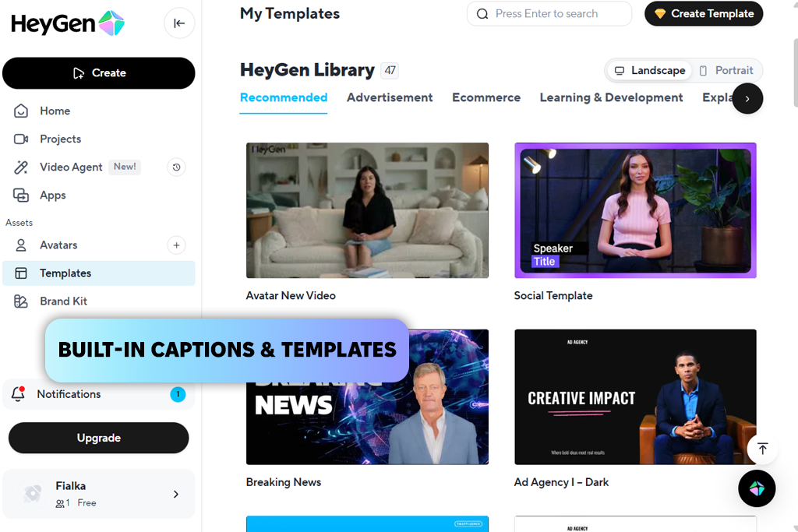Viewport: 798px width, 532px height.
Task: Show more category tabs with arrow
Action: point(747,99)
